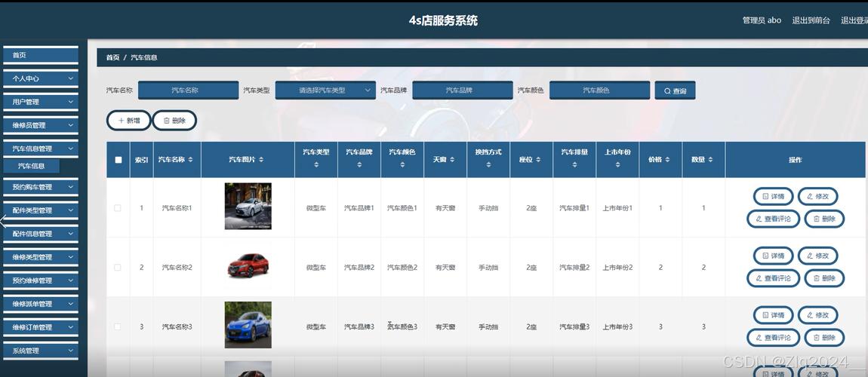
Task: Sort by 汽车颜色 column arrows
Action: (x=402, y=164)
